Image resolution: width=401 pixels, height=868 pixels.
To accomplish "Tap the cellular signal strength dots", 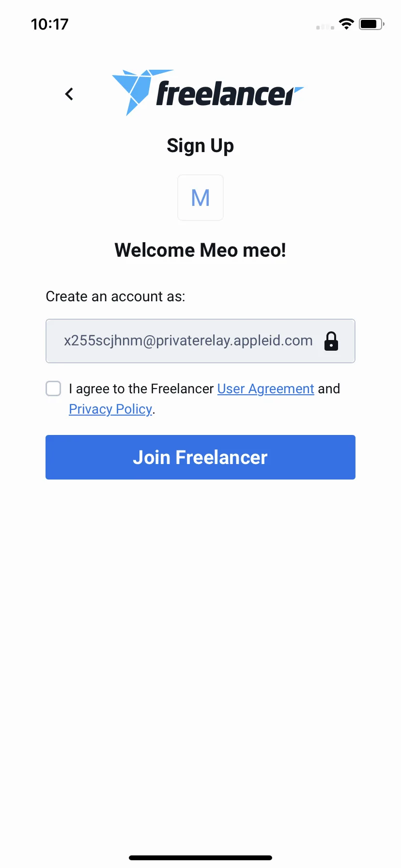I will point(325,27).
